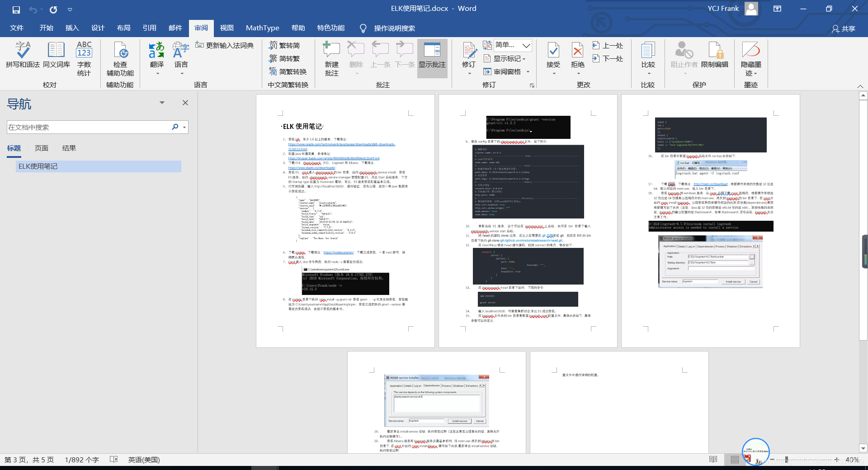Click the navigation search magnifier icon
The image size is (868, 470).
175,127
